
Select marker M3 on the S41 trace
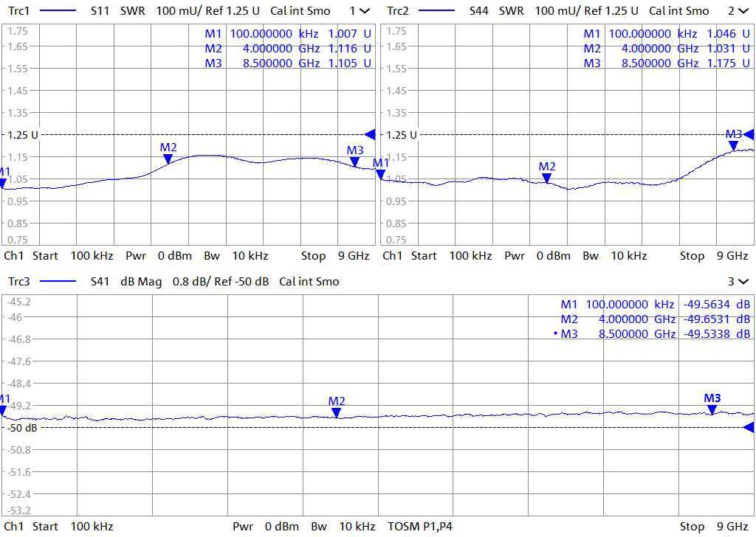712,409
